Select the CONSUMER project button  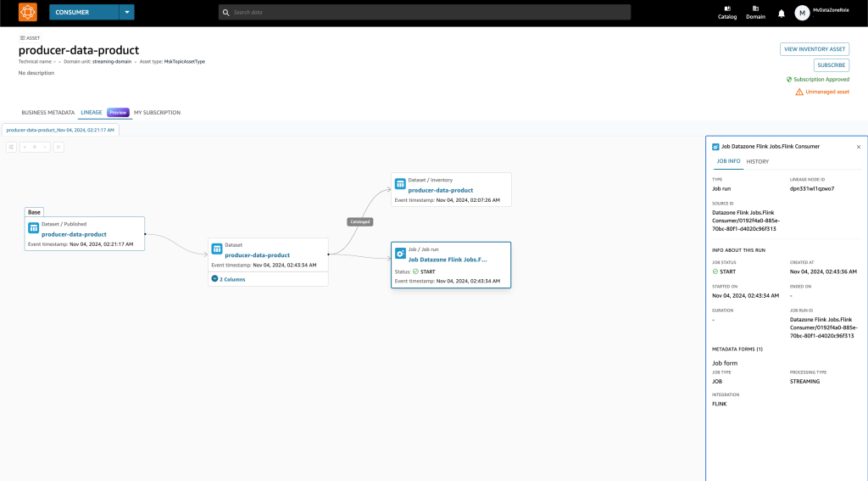(x=84, y=12)
